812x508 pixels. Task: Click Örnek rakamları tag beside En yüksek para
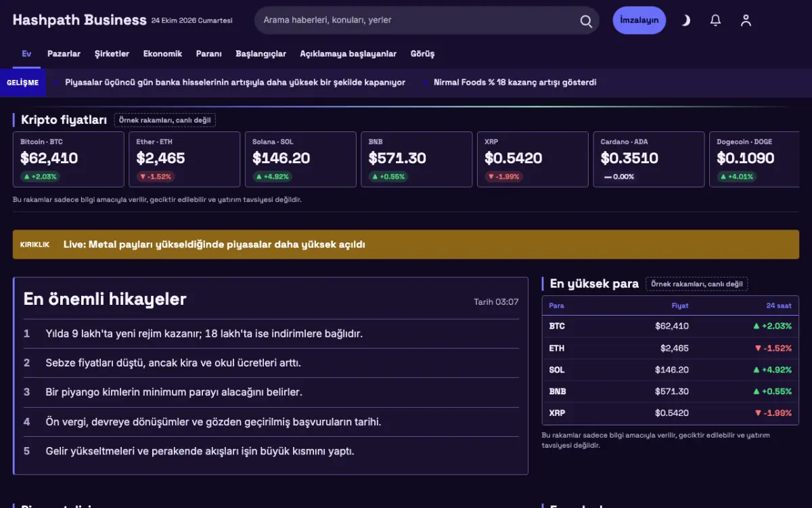click(x=697, y=284)
